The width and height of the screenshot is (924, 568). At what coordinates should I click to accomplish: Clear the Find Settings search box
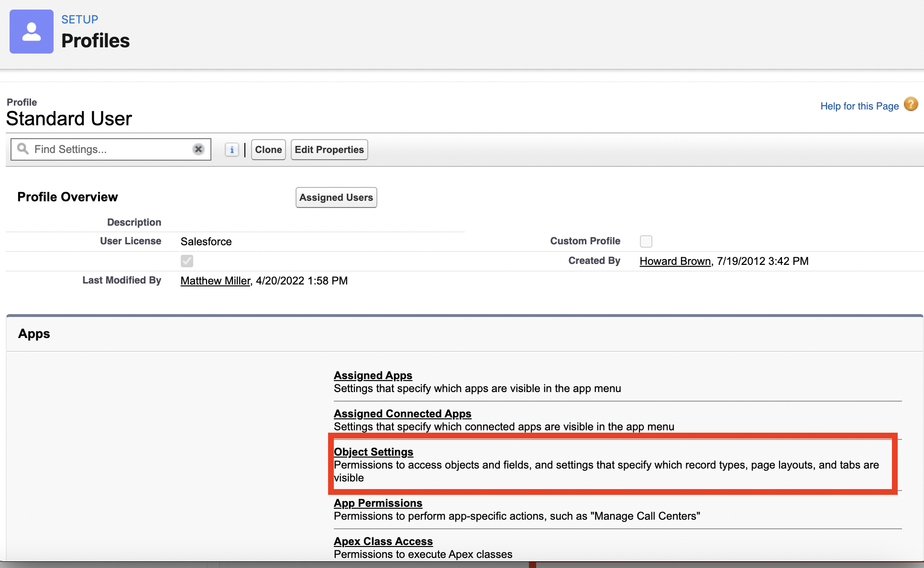tap(198, 149)
